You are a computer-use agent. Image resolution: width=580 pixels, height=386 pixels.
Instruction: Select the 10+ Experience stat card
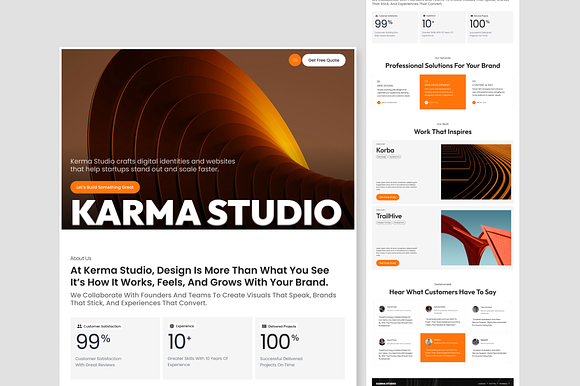tap(208, 348)
